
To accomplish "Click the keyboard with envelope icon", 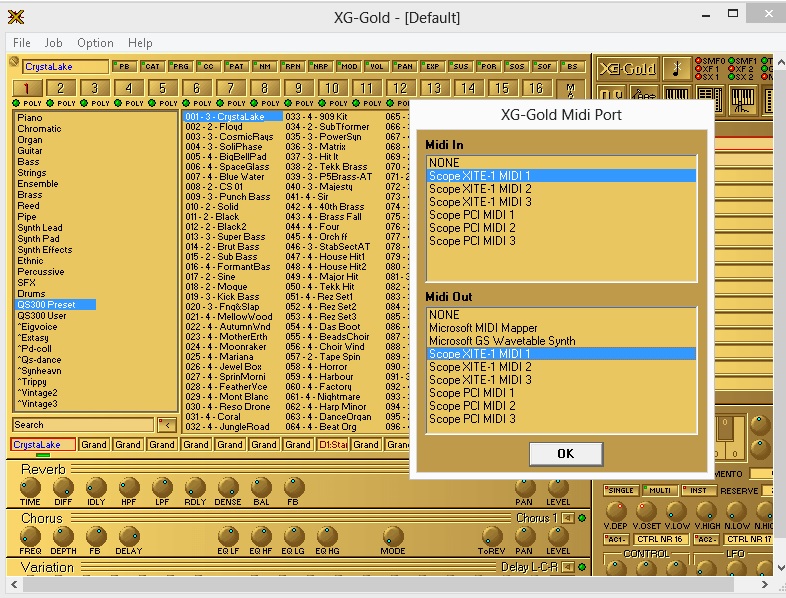I will [x=742, y=98].
